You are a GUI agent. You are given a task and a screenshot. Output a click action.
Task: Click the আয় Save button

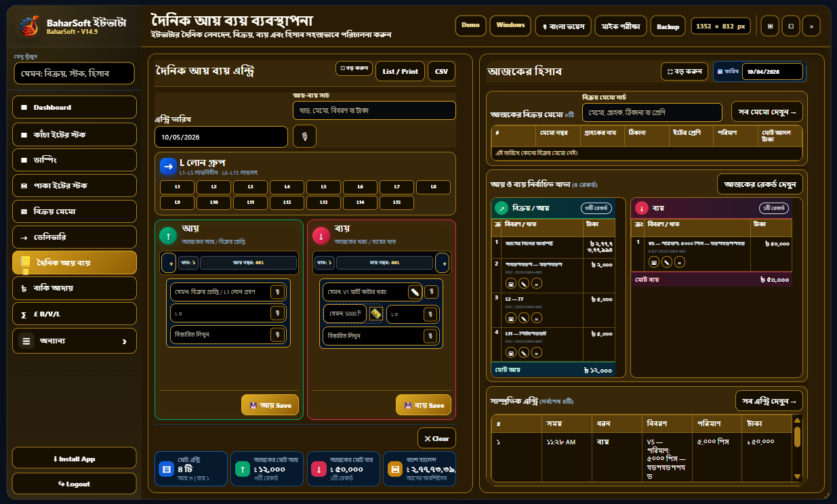click(270, 405)
